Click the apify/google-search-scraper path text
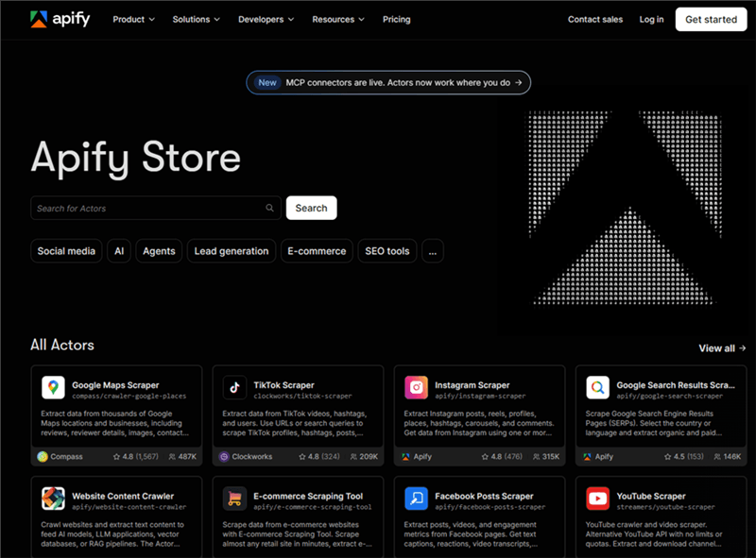The width and height of the screenshot is (756, 558). pos(670,397)
